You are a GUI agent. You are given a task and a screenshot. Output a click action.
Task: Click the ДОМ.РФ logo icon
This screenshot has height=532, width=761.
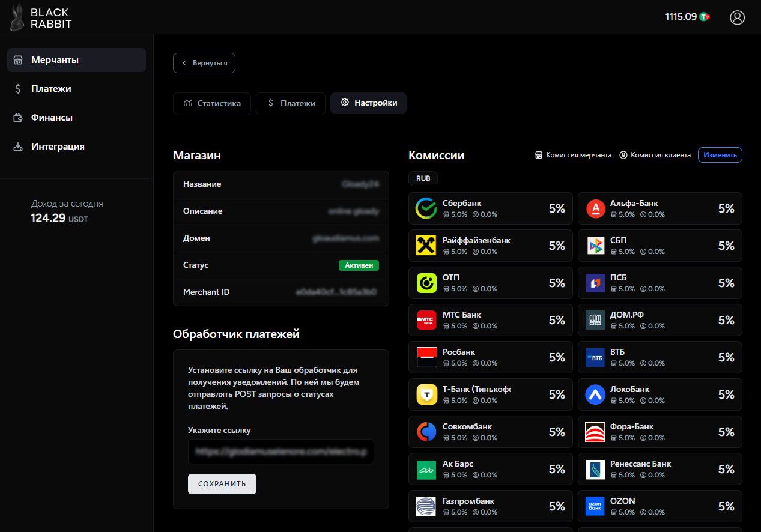[595, 320]
